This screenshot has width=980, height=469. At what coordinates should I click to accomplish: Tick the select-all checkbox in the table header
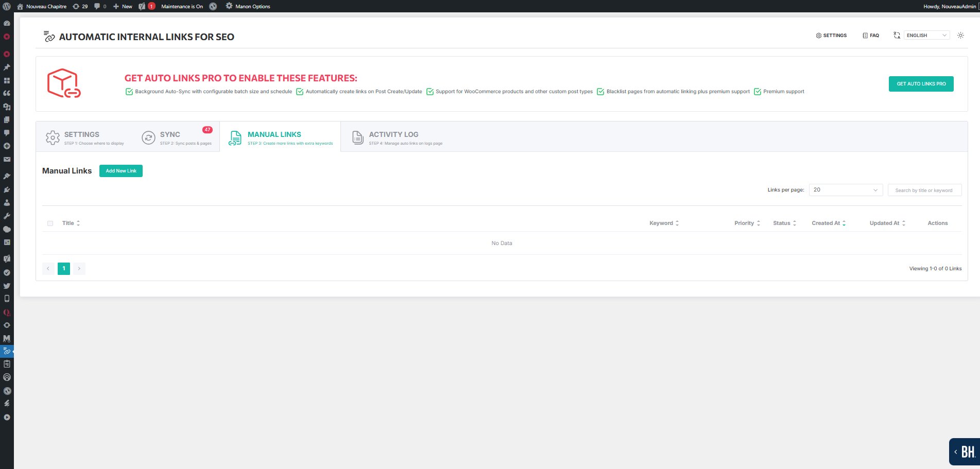tap(50, 223)
